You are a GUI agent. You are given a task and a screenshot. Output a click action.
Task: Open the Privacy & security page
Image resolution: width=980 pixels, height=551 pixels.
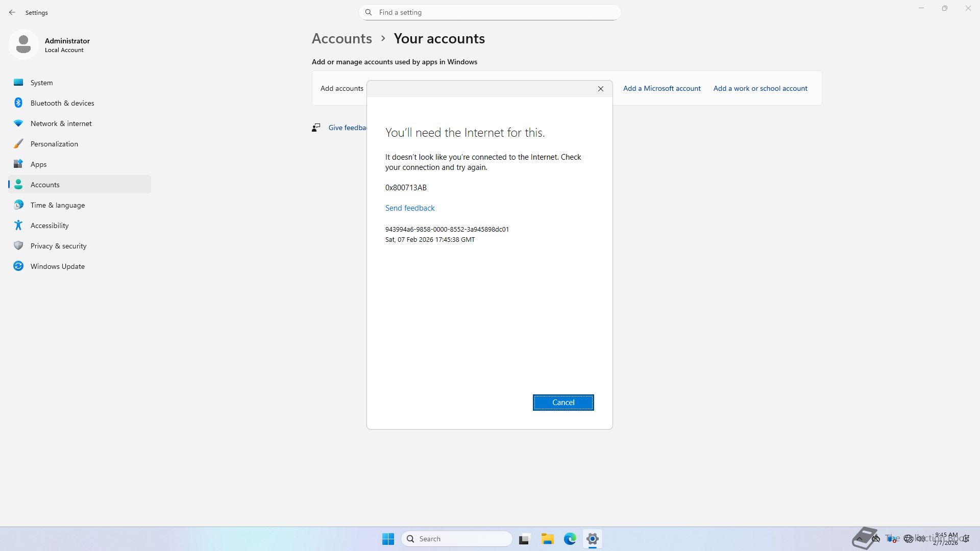point(58,246)
